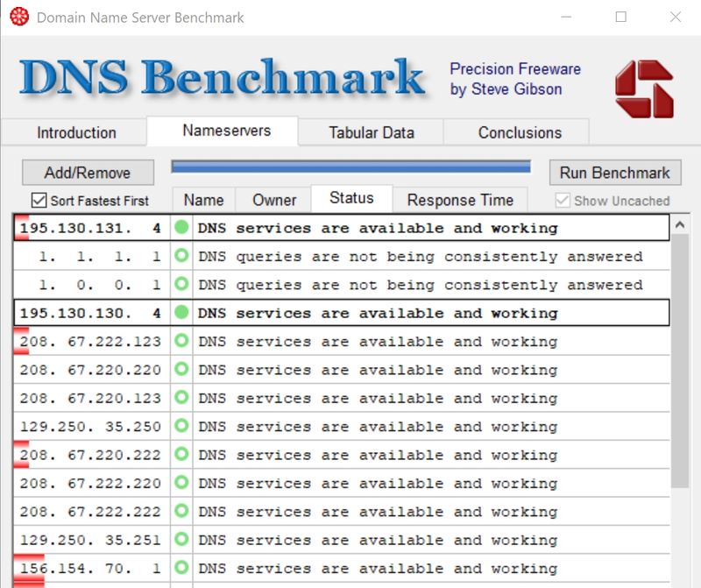Viewport: 701px width, 588px height.
Task: Click the blue benchmark progress bar
Action: point(350,166)
